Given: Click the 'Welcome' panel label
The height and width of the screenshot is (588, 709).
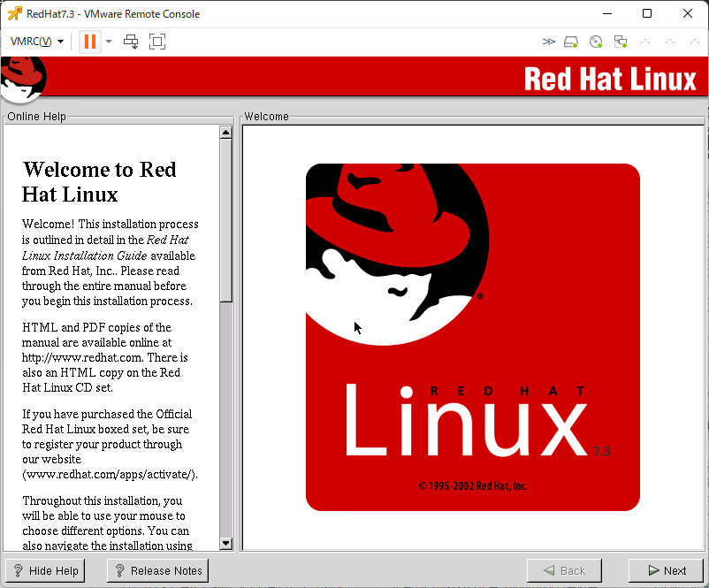Looking at the screenshot, I should 266,116.
